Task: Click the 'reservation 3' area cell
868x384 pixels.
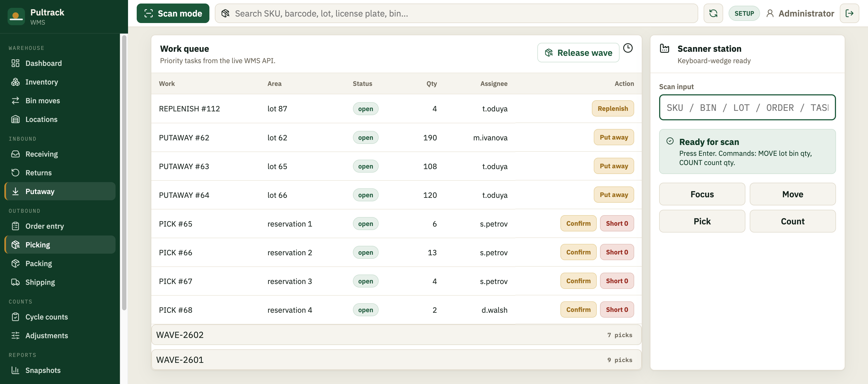Action: click(x=290, y=281)
